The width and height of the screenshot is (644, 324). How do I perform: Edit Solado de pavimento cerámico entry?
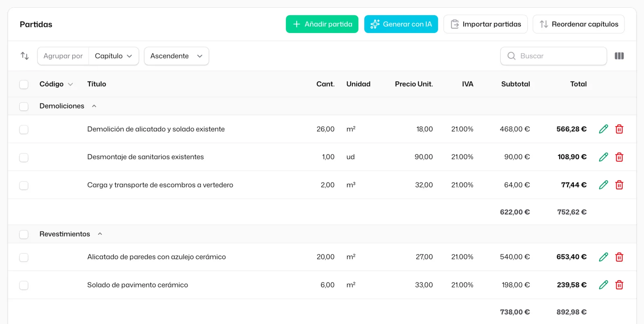click(603, 285)
